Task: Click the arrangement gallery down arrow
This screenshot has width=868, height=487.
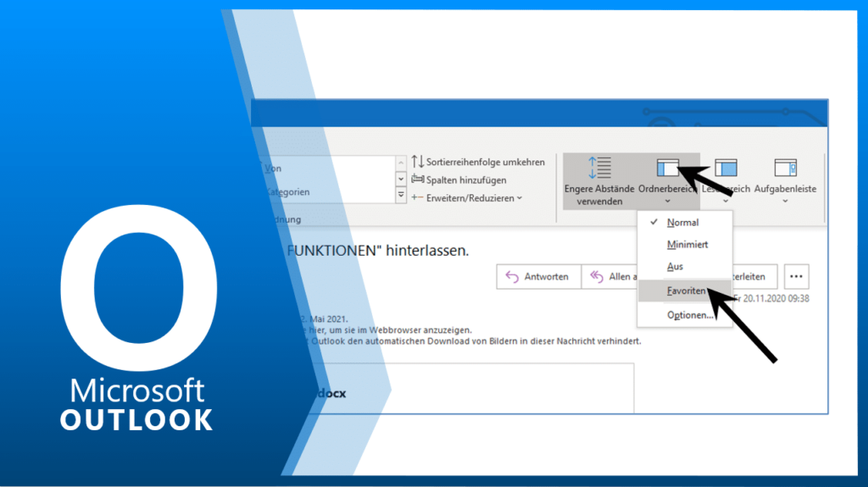Action: coord(401,180)
